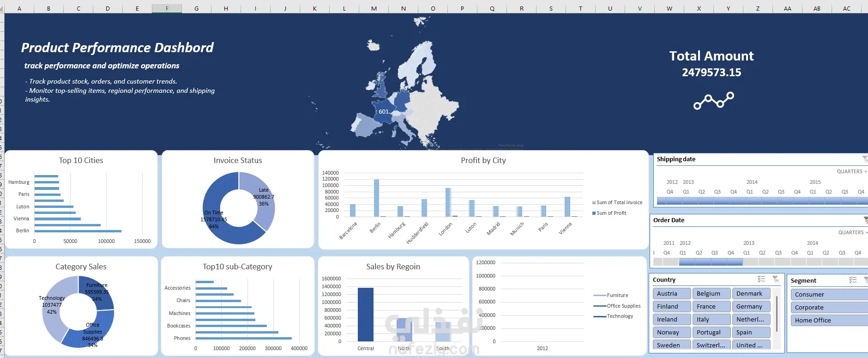This screenshot has width=868, height=358.
Task: Toggle the Consumer segment filter
Action: 829,294
